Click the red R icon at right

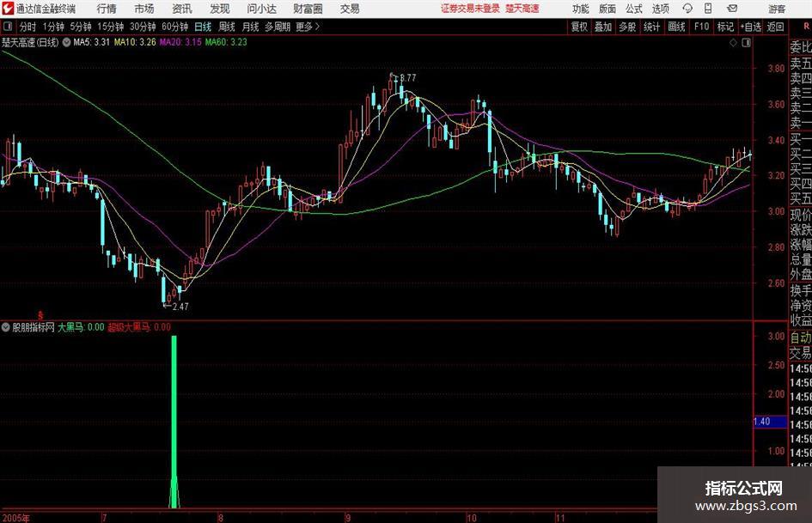click(x=807, y=27)
